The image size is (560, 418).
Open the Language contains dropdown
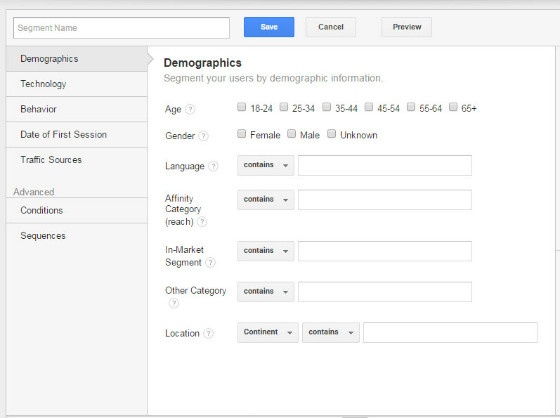[x=266, y=165]
